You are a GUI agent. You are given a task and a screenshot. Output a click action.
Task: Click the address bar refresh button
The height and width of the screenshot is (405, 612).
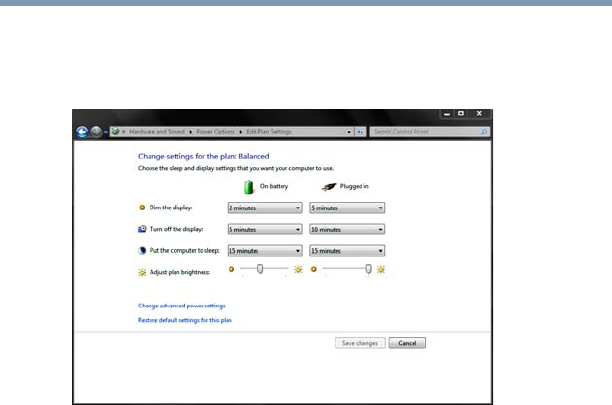360,132
